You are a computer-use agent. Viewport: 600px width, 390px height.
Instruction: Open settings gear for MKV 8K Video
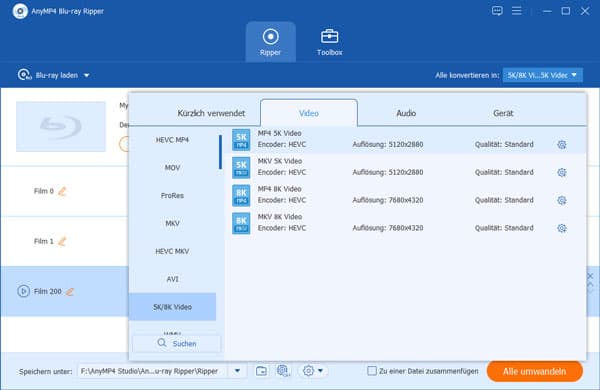point(561,228)
